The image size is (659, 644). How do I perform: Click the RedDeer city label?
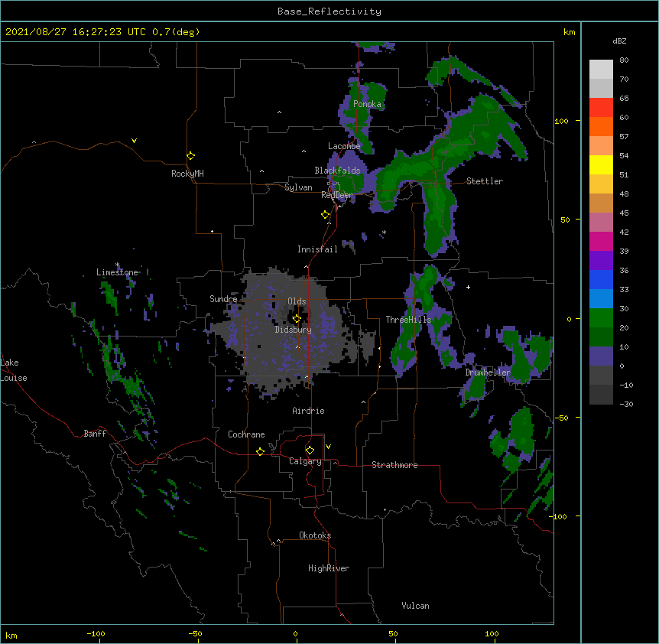point(336,195)
